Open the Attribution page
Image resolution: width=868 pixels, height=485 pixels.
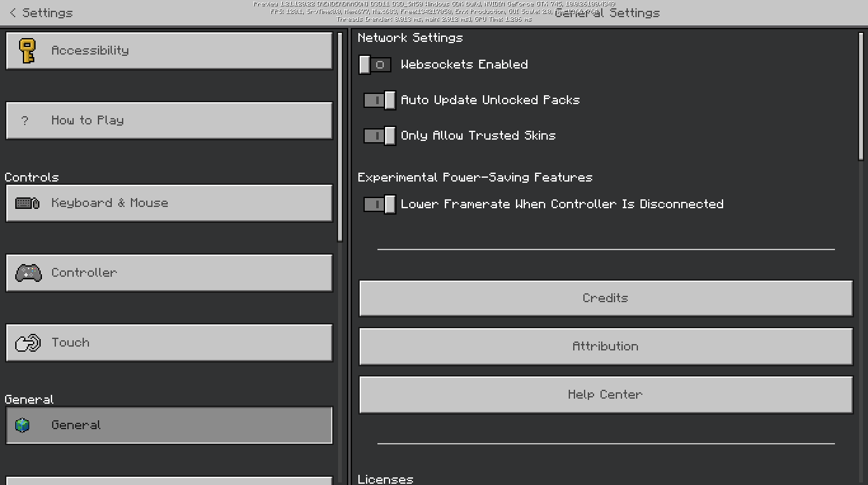pyautogui.click(x=606, y=346)
